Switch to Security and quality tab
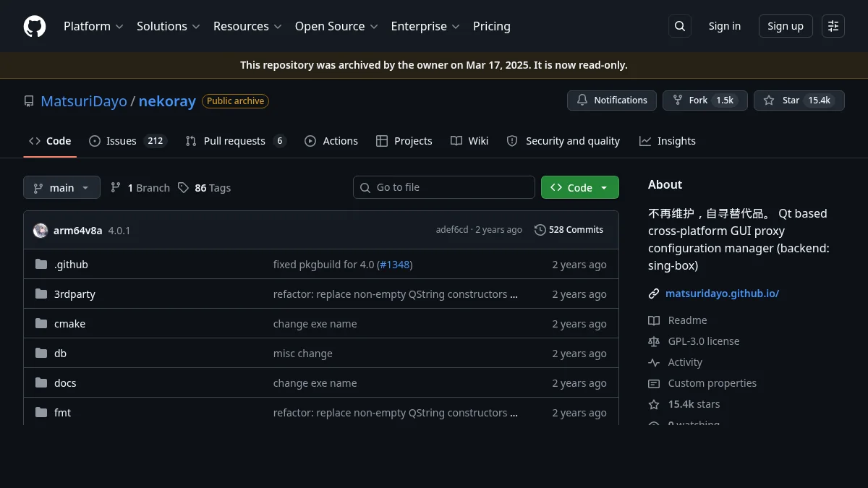 (563, 141)
